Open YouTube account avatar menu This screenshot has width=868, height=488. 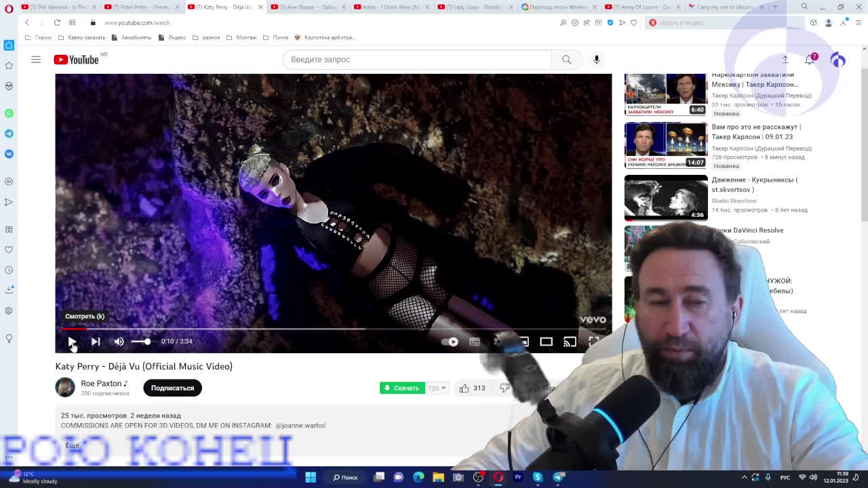pos(838,60)
